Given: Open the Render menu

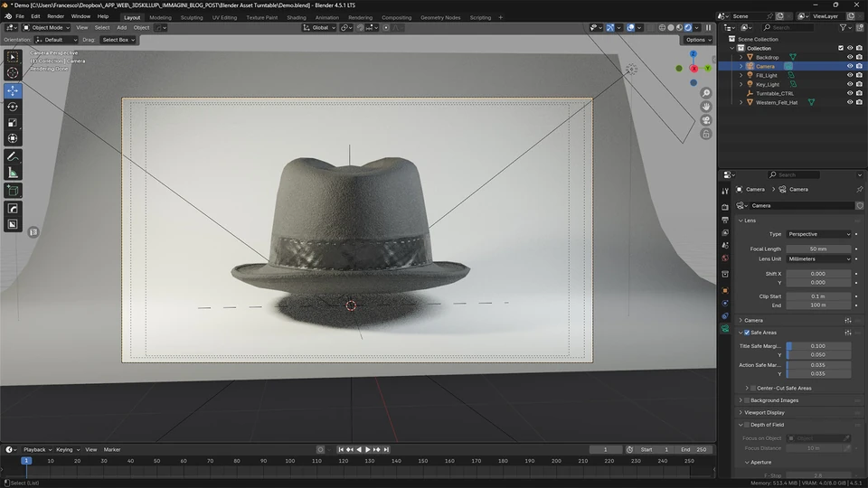Looking at the screenshot, I should click(x=55, y=16).
